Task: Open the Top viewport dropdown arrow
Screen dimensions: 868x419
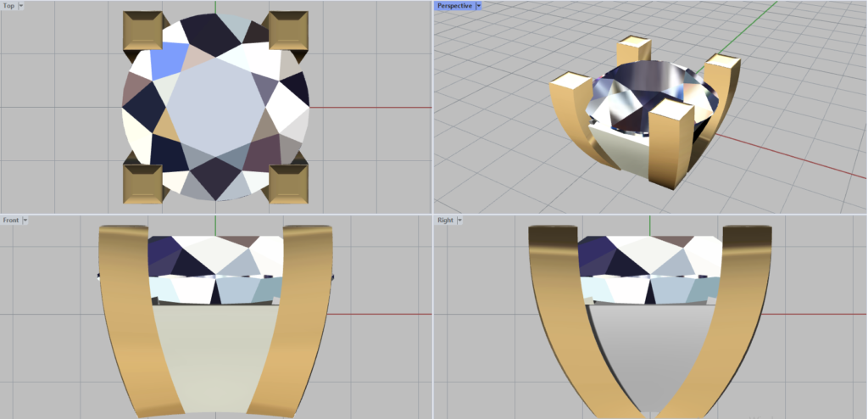Action: click(x=21, y=5)
